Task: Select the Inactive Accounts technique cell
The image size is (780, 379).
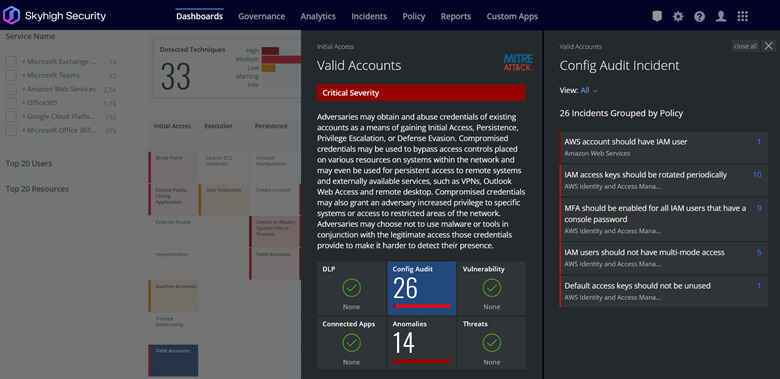Action: pyautogui.click(x=173, y=296)
